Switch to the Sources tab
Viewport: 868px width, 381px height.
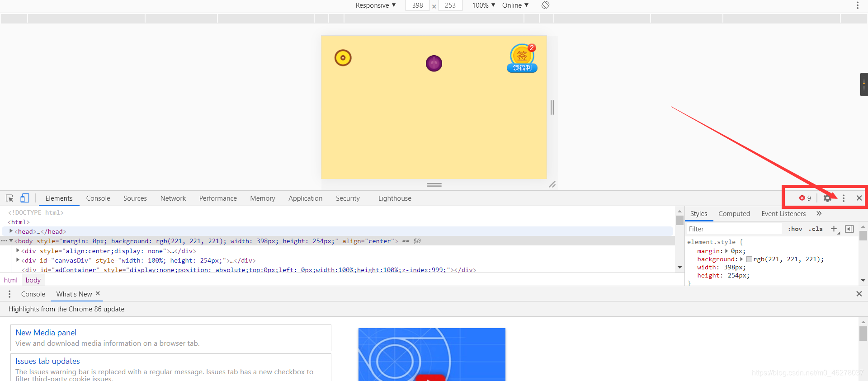coord(135,198)
